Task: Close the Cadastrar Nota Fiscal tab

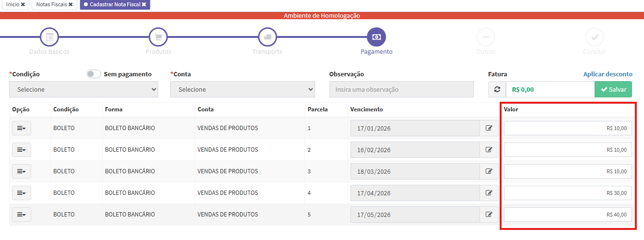Action: pyautogui.click(x=144, y=4)
